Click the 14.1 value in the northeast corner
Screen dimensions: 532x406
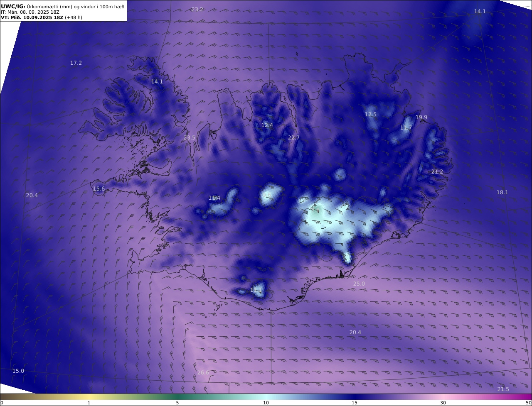click(x=480, y=11)
